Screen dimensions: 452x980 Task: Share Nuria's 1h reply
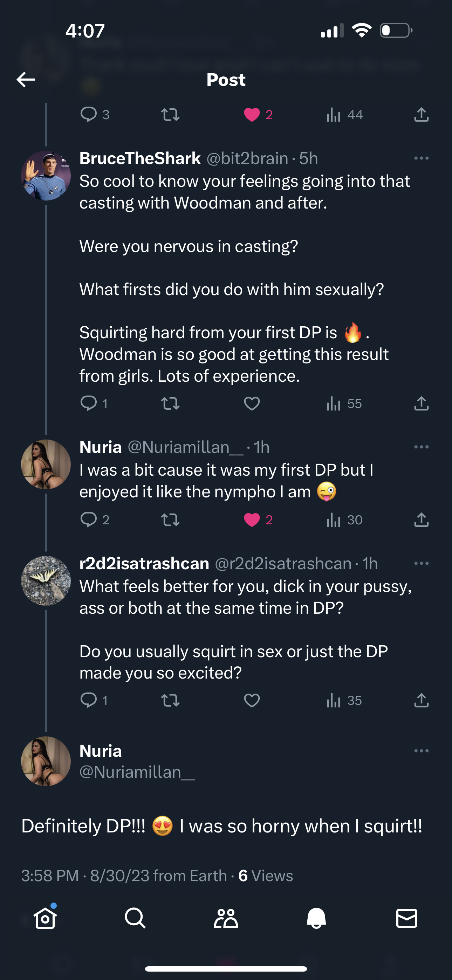tap(421, 520)
